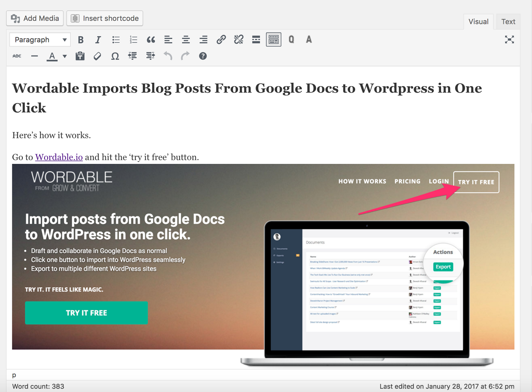The height and width of the screenshot is (392, 532).
Task: Switch to the Text editor tab
Action: 508,22
